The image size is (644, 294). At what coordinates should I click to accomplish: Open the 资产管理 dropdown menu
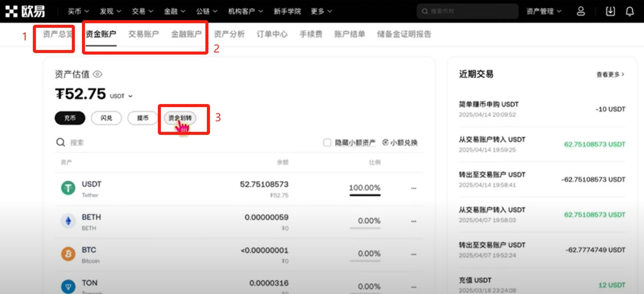[x=544, y=11]
